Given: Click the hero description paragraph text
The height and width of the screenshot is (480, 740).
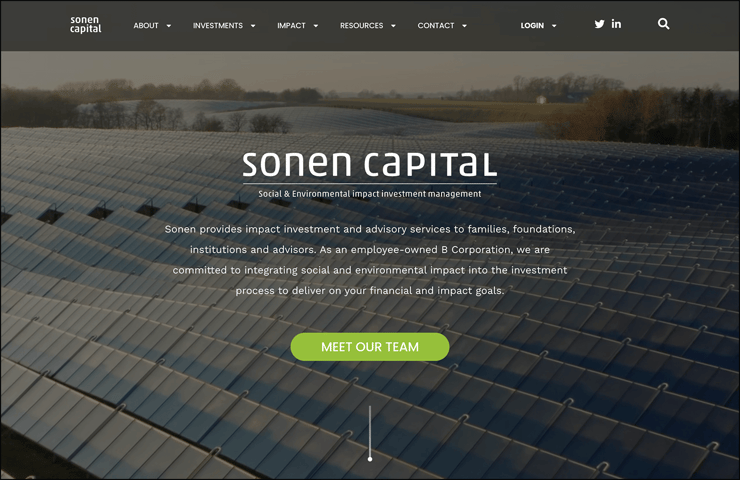Looking at the screenshot, I should [x=370, y=260].
